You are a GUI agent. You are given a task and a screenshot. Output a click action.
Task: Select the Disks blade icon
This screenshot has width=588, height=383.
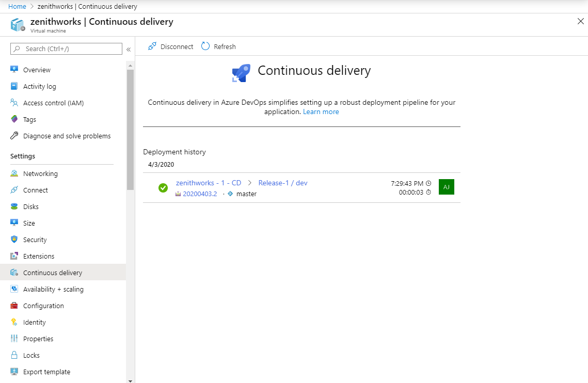14,206
